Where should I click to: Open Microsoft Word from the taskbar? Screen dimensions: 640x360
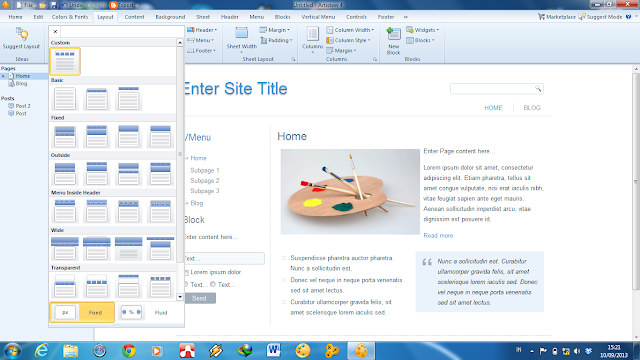[x=273, y=350]
